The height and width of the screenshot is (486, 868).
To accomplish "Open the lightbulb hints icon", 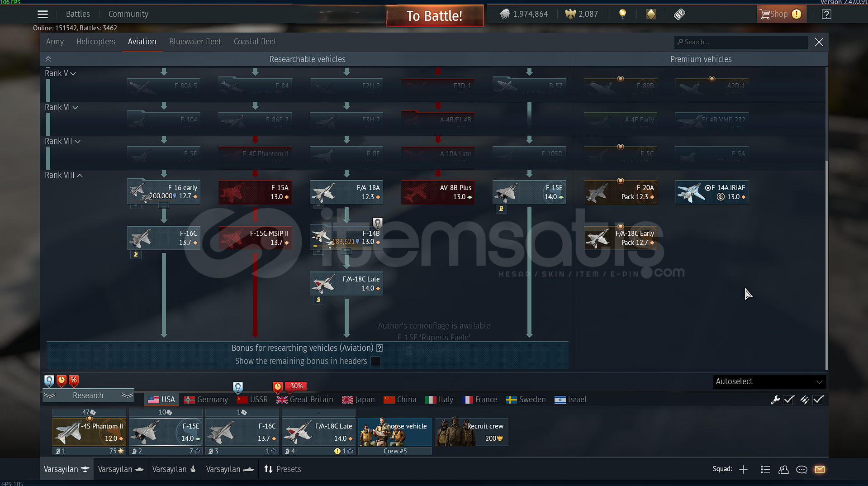I will coord(622,14).
